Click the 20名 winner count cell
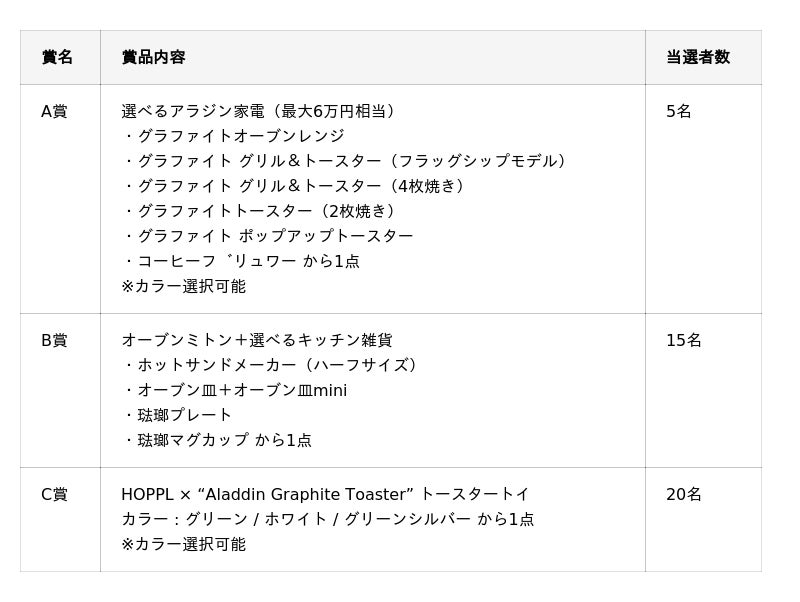 684,494
